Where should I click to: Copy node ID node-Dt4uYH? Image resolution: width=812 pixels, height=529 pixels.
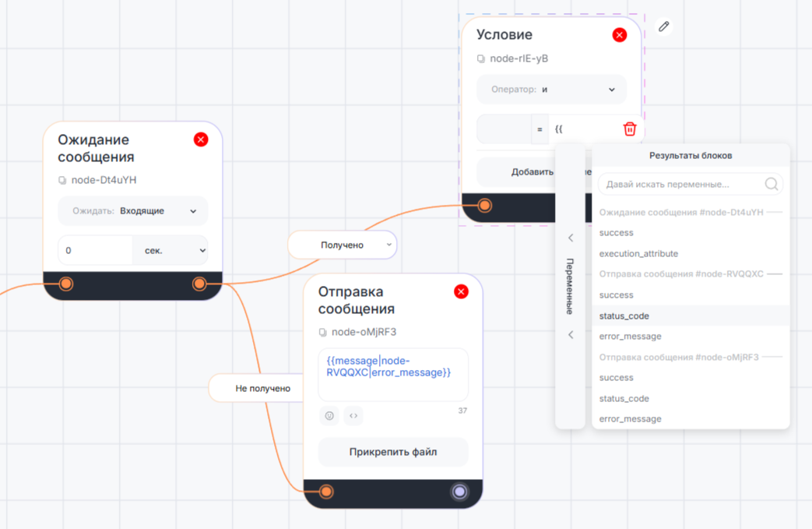[x=63, y=180]
